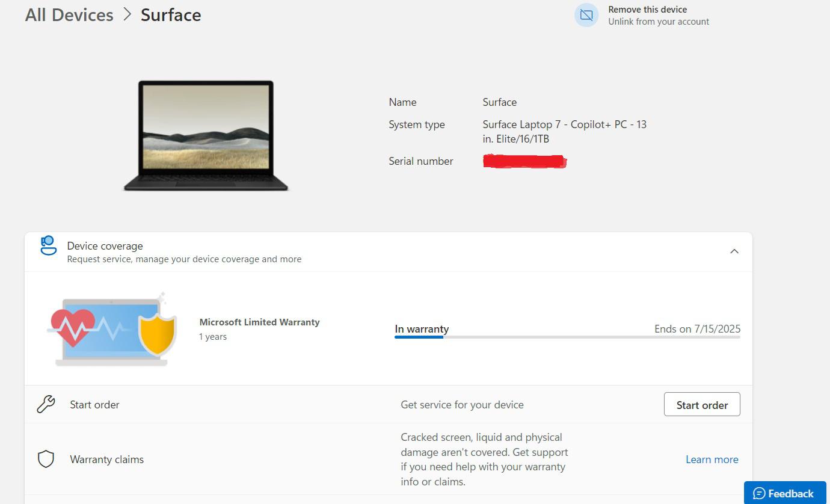Click the Remove this device icon
This screenshot has width=830, height=504.
click(586, 16)
